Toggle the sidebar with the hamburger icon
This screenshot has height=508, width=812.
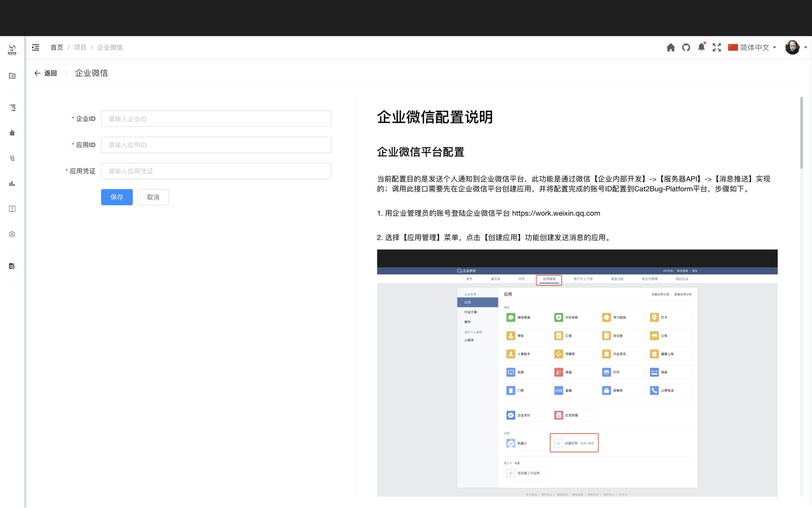(36, 47)
